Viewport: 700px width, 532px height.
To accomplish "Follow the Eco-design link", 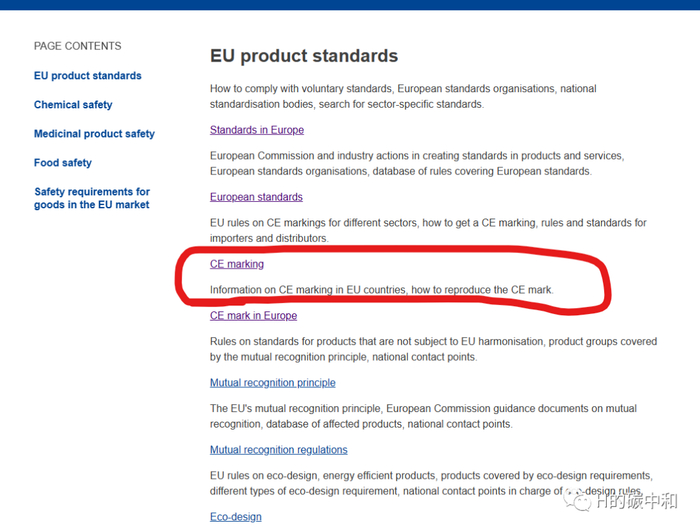I will [236, 517].
